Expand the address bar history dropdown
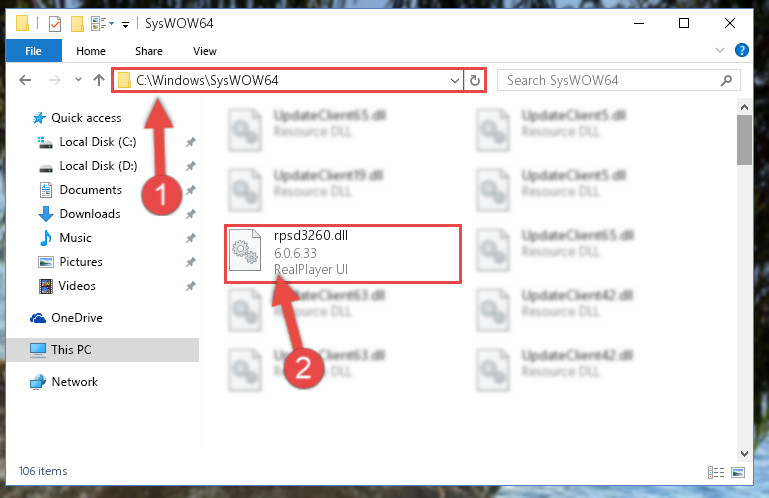The width and height of the screenshot is (769, 498). (x=455, y=80)
